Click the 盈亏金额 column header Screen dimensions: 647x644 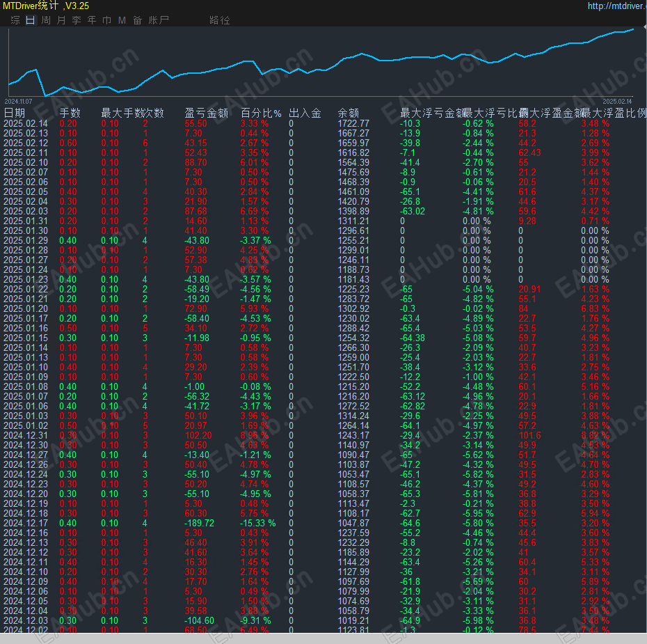(x=206, y=113)
